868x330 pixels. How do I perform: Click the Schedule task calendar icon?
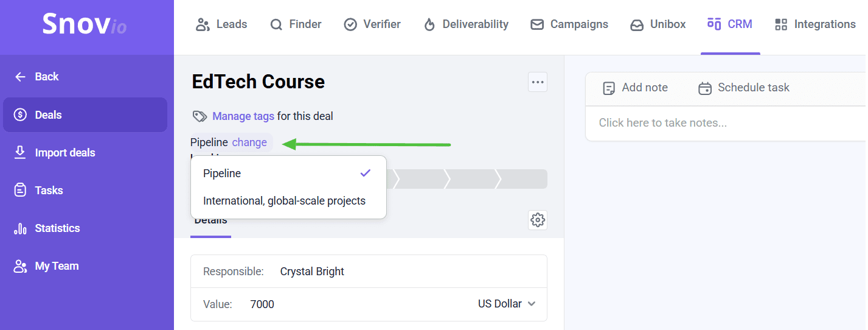pyautogui.click(x=705, y=88)
